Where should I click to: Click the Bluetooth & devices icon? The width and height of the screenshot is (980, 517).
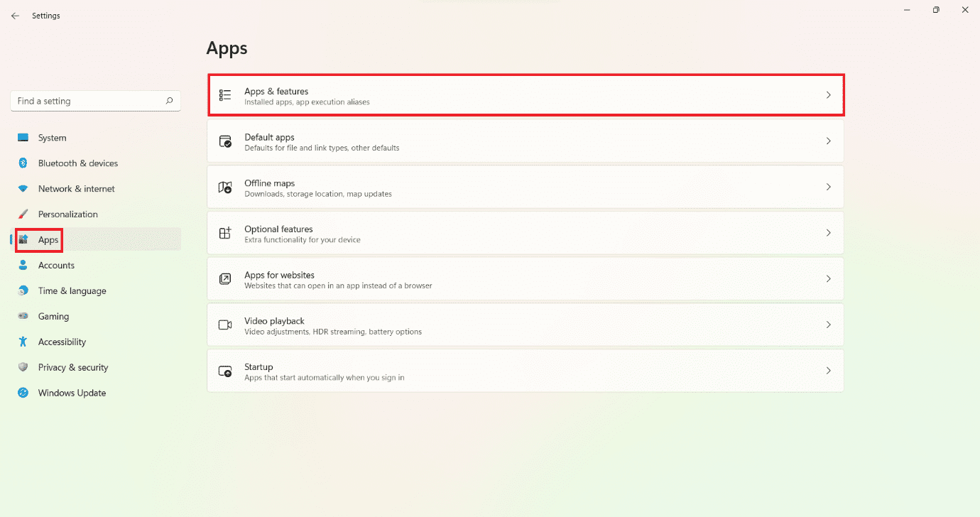click(23, 163)
